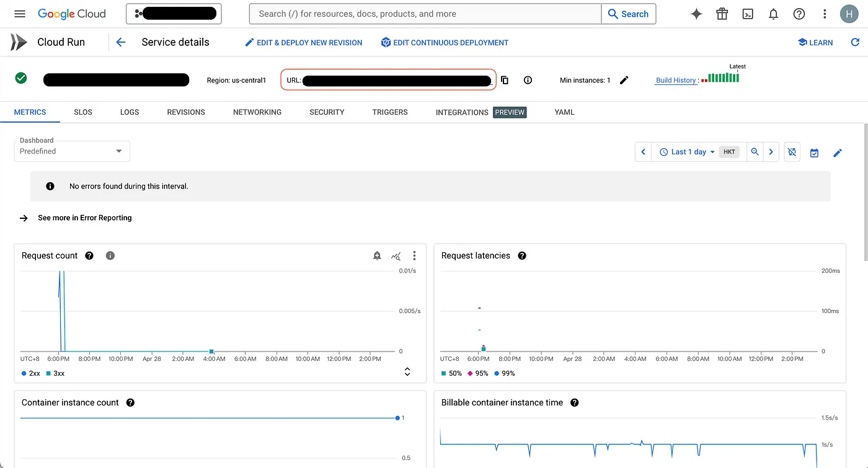Click the info icon next to URL
The image size is (868, 468).
pyautogui.click(x=528, y=80)
